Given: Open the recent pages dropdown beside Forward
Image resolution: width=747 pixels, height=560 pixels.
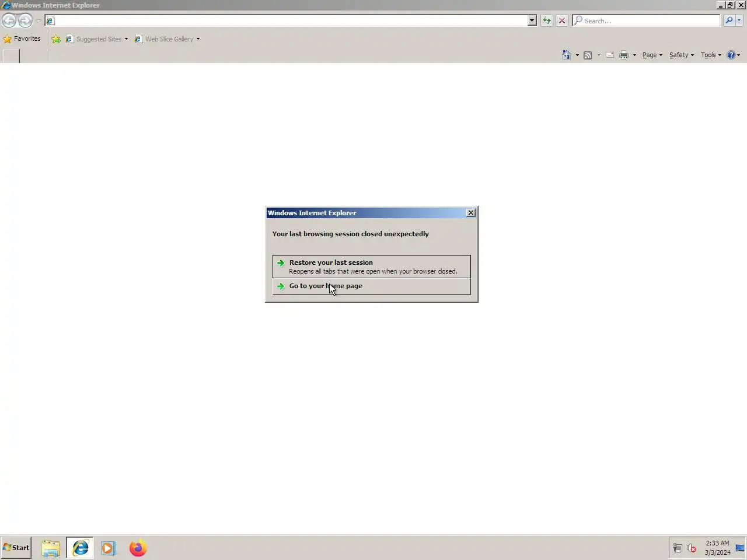Looking at the screenshot, I should pyautogui.click(x=38, y=21).
